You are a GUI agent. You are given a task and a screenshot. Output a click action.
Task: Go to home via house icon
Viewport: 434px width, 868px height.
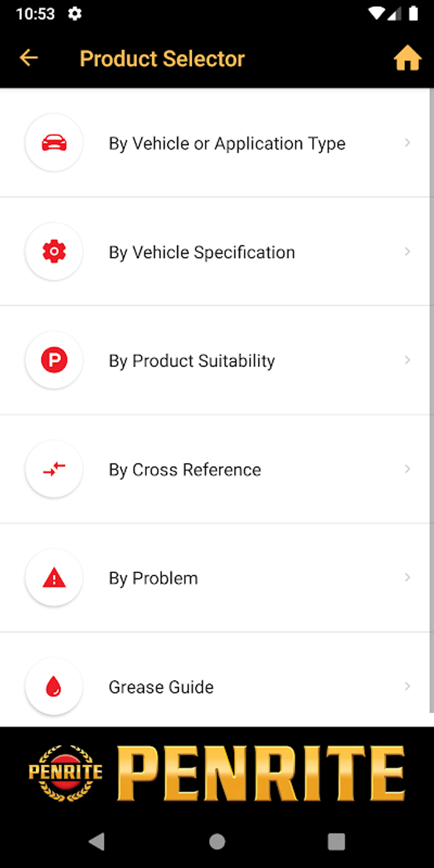click(x=407, y=58)
